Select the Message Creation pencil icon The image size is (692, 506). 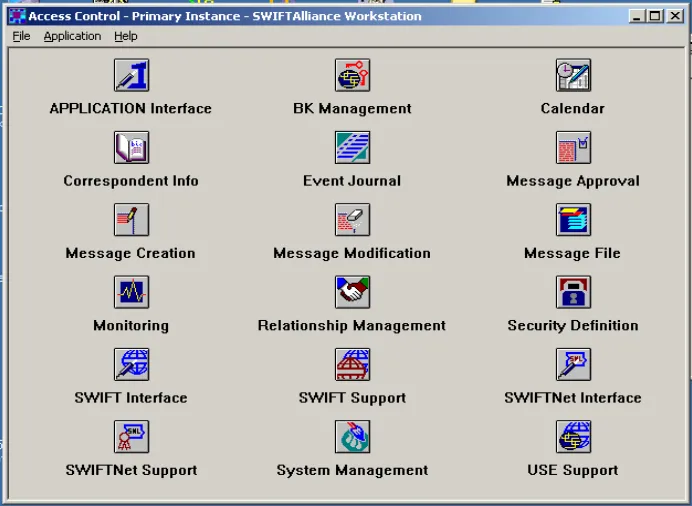(x=132, y=220)
